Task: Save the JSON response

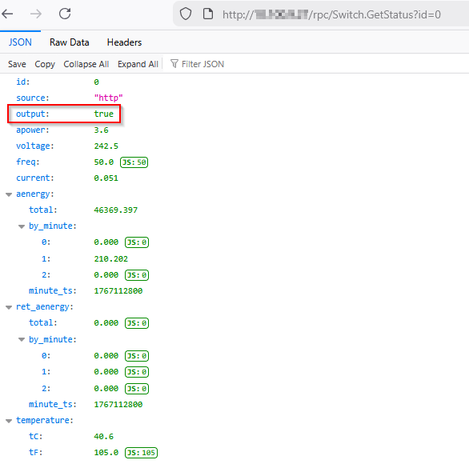Action: 17,64
